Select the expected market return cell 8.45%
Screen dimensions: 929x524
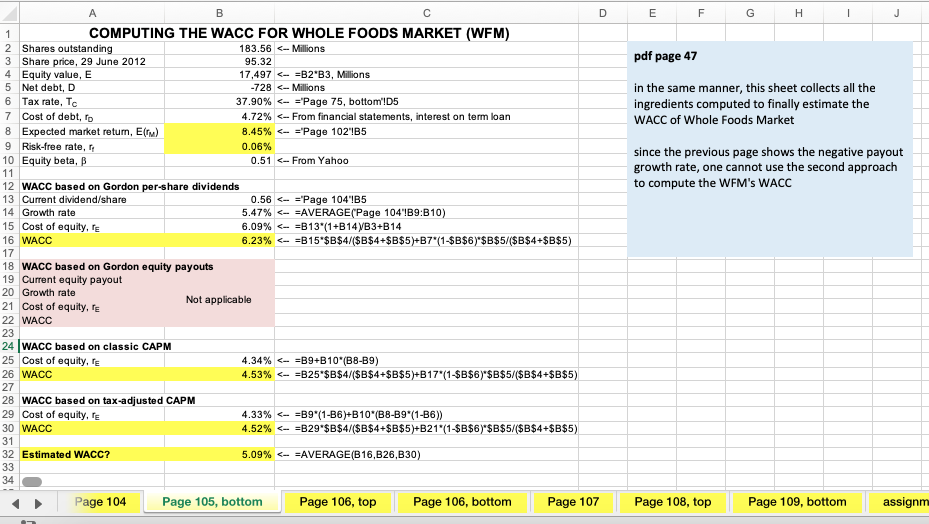point(219,131)
